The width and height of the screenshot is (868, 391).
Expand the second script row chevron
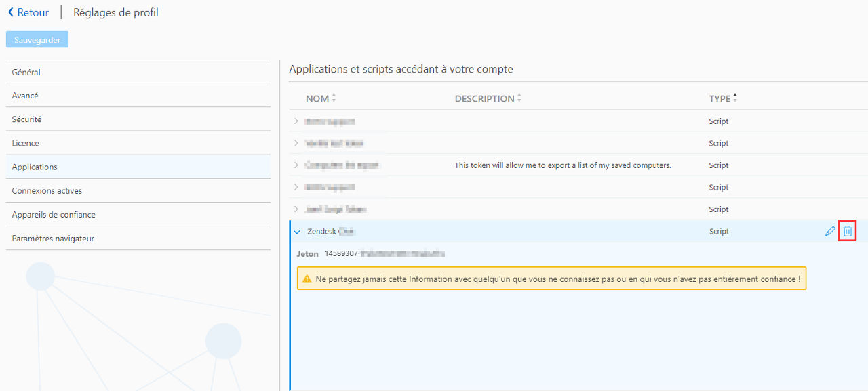pos(296,143)
